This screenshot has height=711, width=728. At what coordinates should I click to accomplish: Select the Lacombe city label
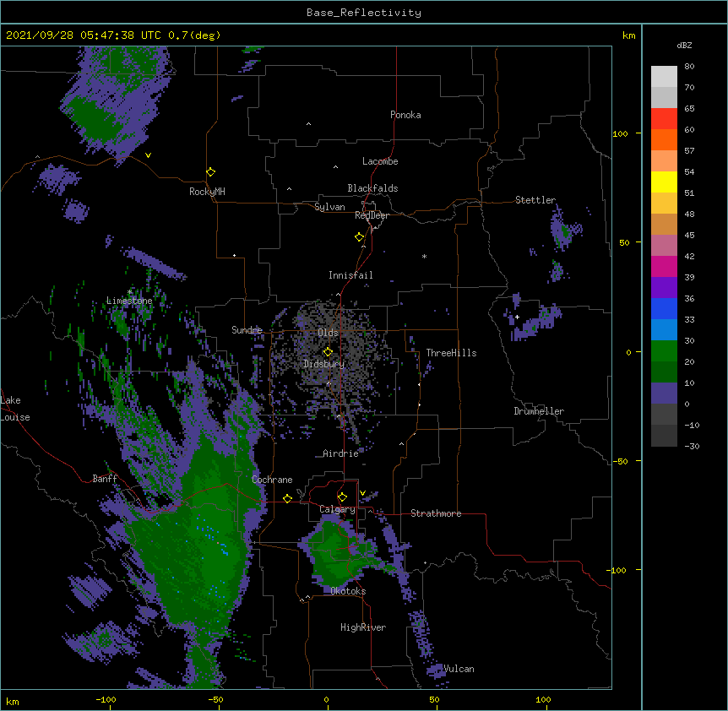pyautogui.click(x=380, y=161)
